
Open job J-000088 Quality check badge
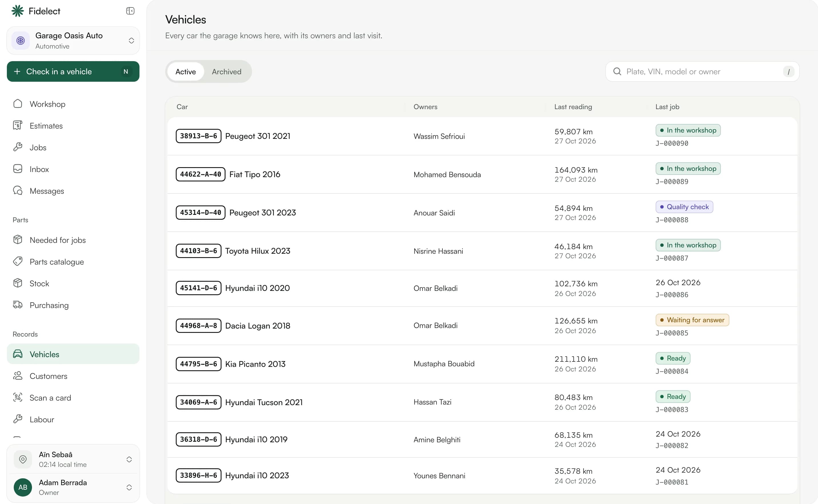684,207
